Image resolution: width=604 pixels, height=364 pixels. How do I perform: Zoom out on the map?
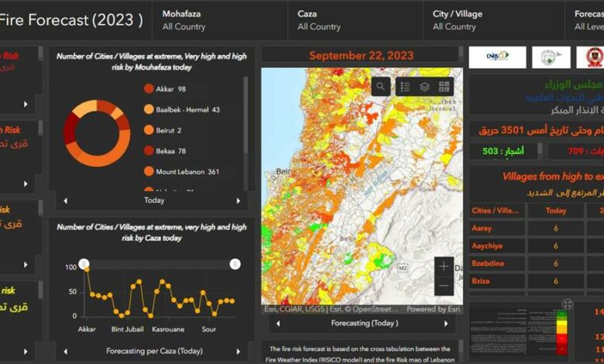tap(444, 286)
